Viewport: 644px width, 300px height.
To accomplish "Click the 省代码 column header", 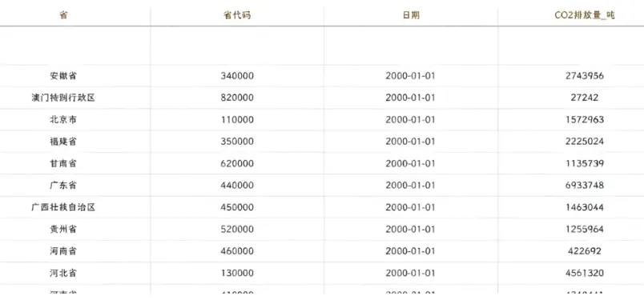I will click(x=237, y=15).
